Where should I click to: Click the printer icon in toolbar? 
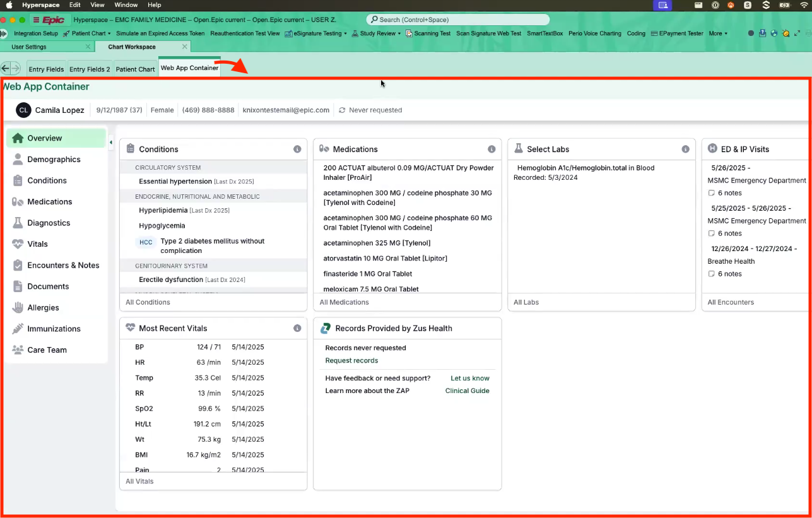coord(808,33)
